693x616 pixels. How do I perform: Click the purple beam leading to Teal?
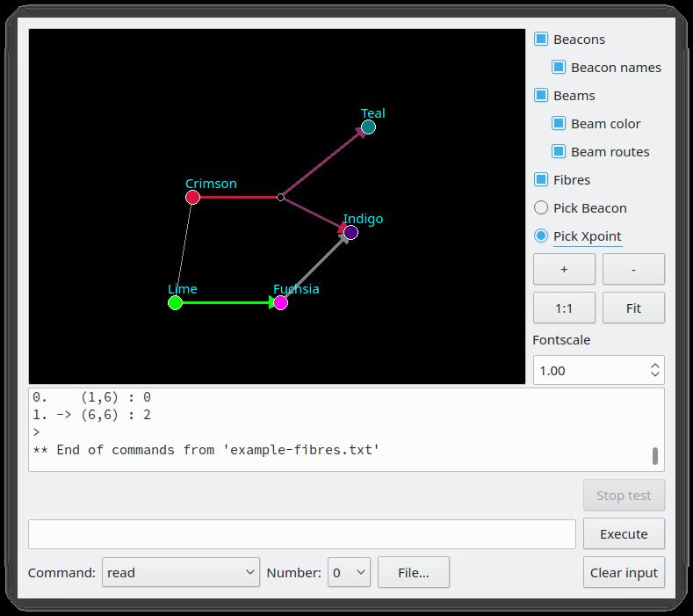click(324, 163)
